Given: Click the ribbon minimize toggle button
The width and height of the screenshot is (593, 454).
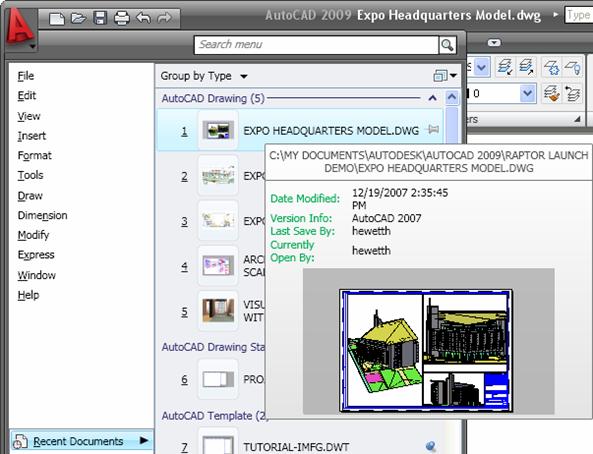Looking at the screenshot, I should [494, 42].
